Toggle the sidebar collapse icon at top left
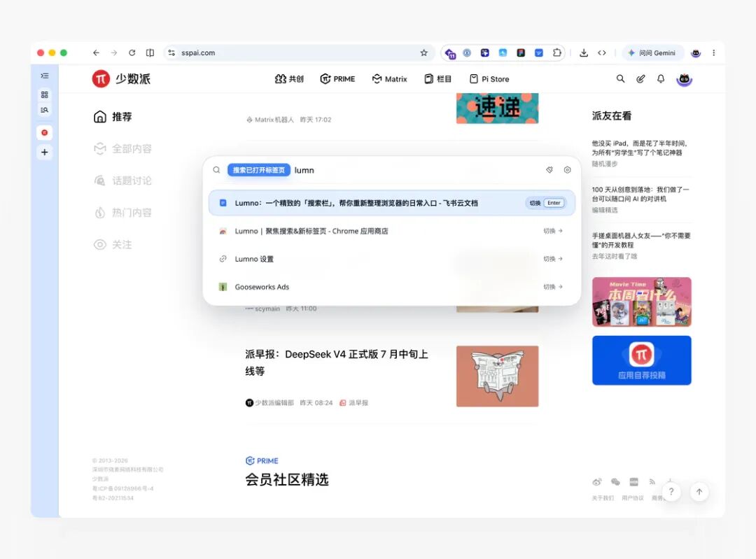Image resolution: width=756 pixels, height=559 pixels. tap(44, 76)
